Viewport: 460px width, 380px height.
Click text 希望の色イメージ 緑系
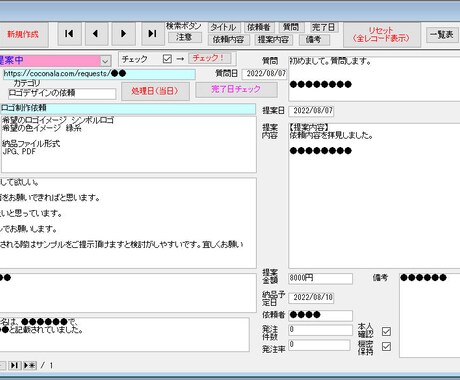(x=42, y=128)
